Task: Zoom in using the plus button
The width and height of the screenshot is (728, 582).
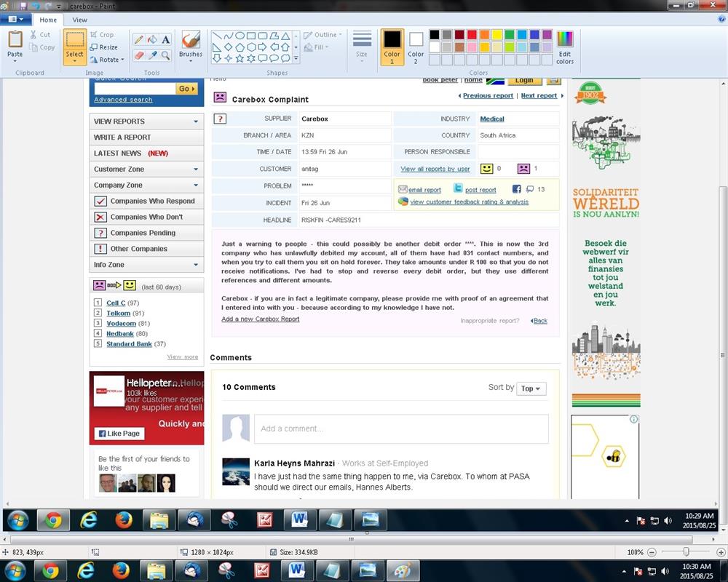Action: pos(721,552)
